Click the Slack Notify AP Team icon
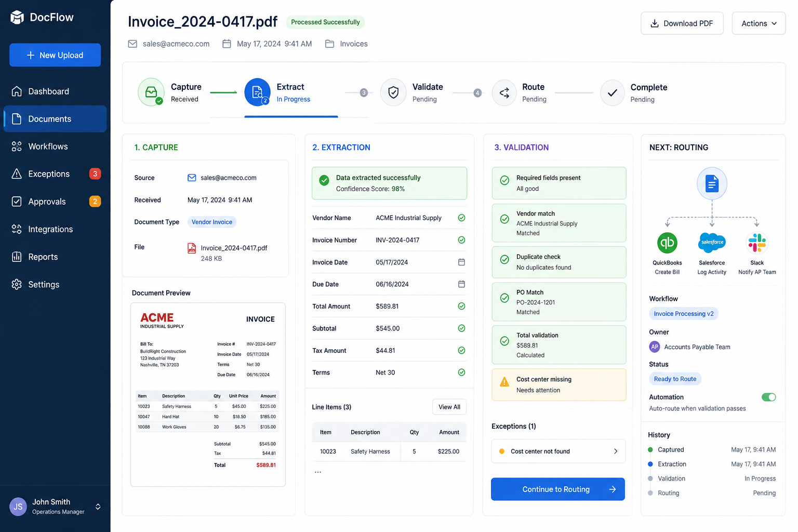Viewport: 798px width, 532px height. click(x=757, y=243)
